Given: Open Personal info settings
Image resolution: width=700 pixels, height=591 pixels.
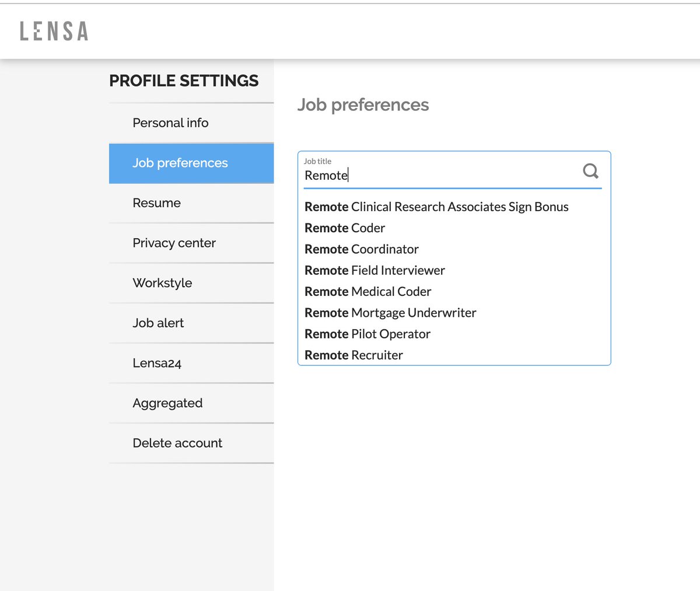Looking at the screenshot, I should click(191, 123).
